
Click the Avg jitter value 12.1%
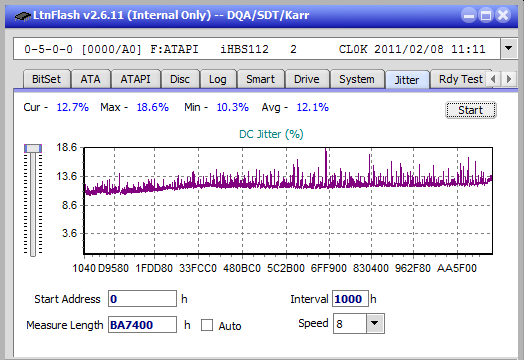(x=312, y=107)
